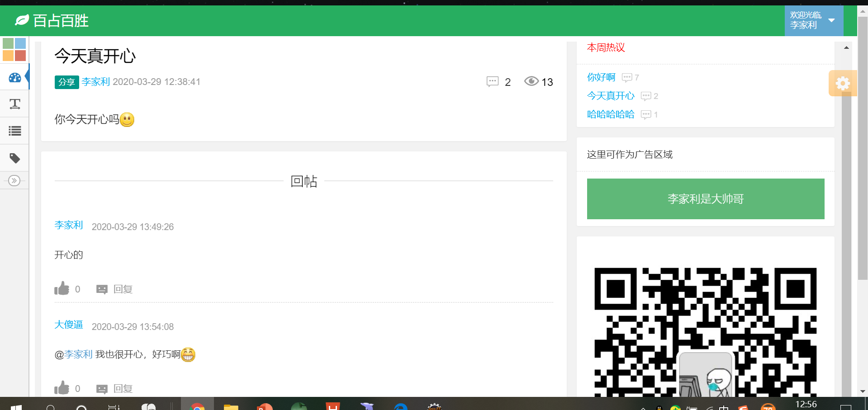The width and height of the screenshot is (868, 410).
Task: Open the user dropdown for 李家利
Action: (814, 20)
